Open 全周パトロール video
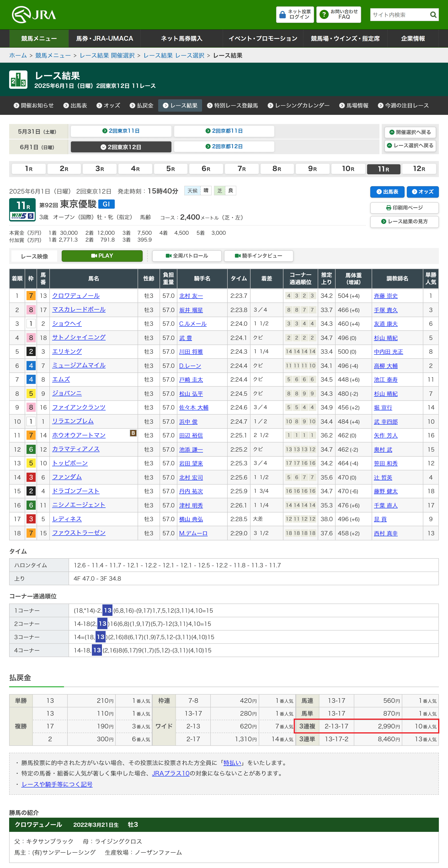The width and height of the screenshot is (448, 868). point(187,256)
